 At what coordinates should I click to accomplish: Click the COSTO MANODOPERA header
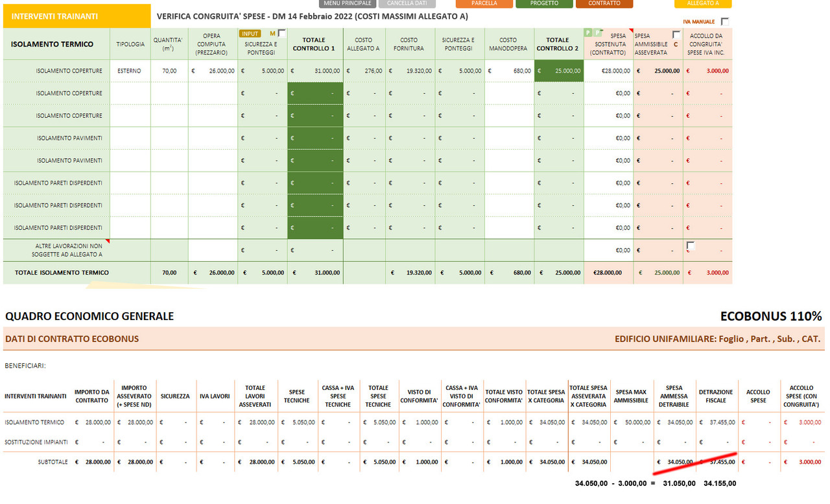(x=509, y=44)
